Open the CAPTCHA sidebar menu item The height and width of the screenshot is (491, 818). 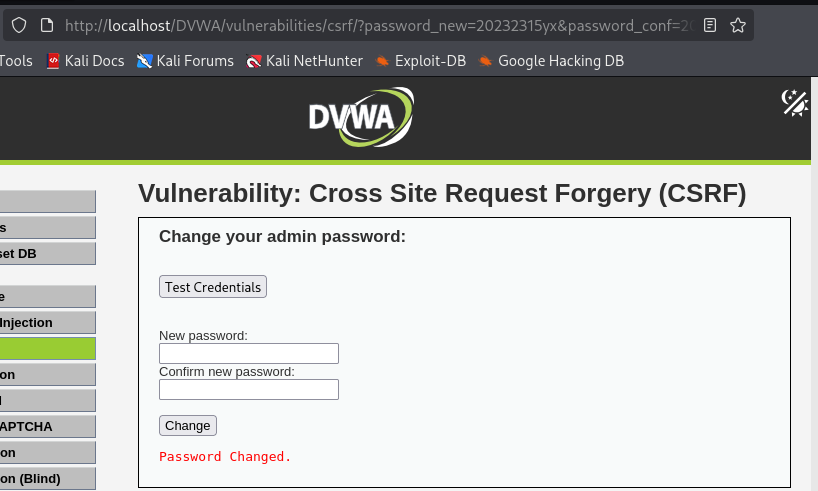(x=47, y=426)
